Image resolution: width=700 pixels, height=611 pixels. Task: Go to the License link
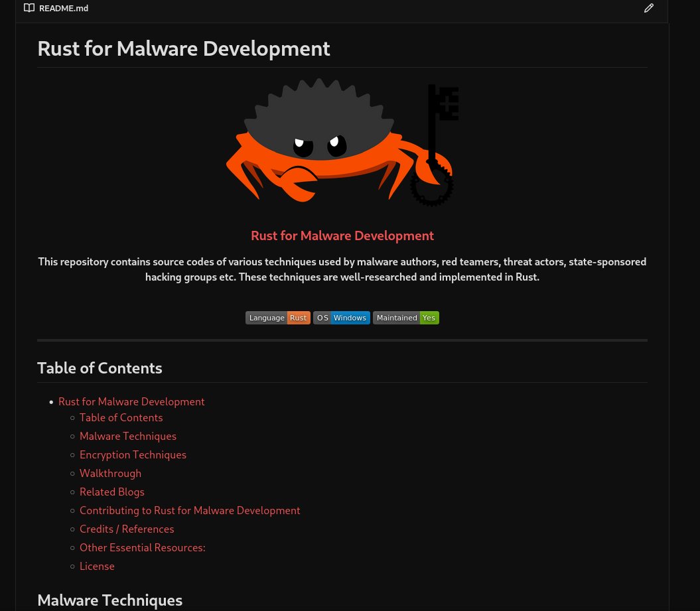pyautogui.click(x=97, y=567)
